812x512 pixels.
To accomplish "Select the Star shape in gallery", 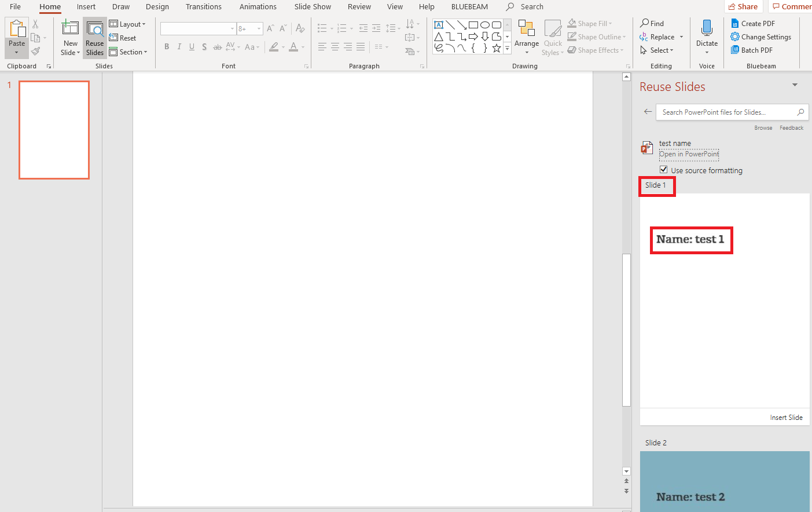I will (x=497, y=48).
